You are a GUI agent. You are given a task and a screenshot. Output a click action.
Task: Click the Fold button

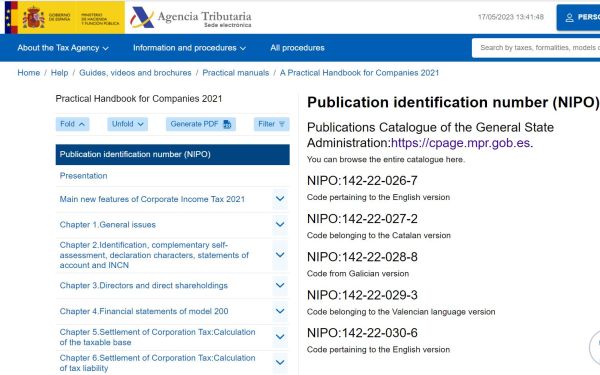72,124
